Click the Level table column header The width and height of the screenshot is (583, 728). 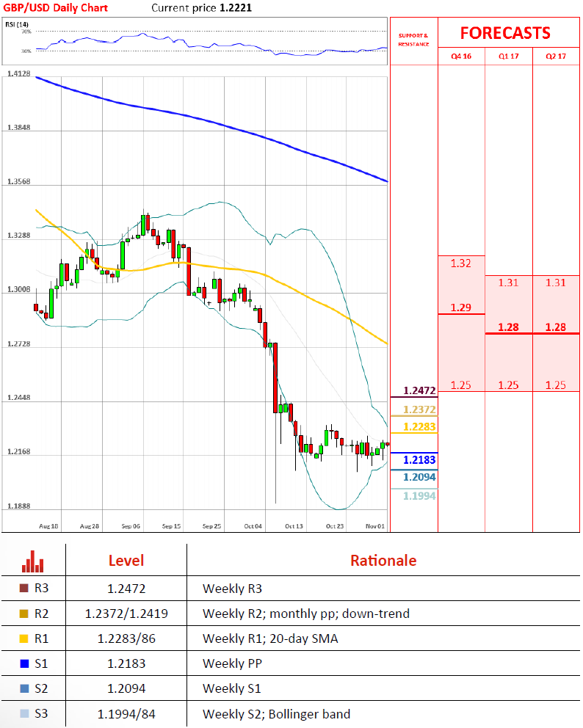pos(126,561)
